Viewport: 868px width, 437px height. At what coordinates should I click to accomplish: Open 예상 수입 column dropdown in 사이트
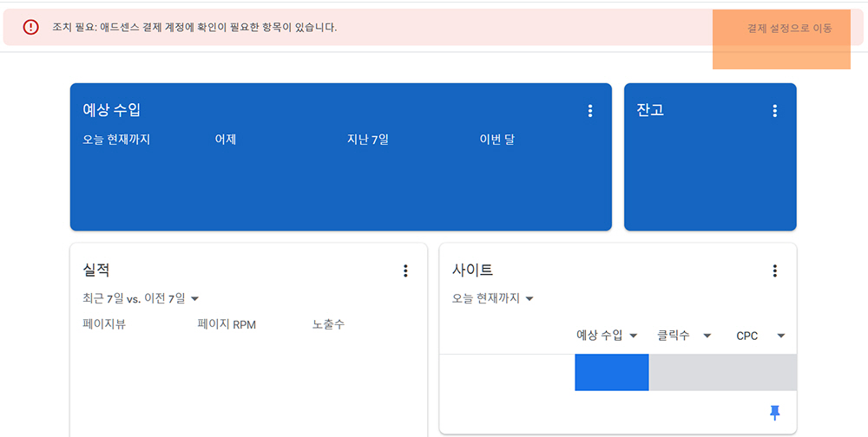607,336
